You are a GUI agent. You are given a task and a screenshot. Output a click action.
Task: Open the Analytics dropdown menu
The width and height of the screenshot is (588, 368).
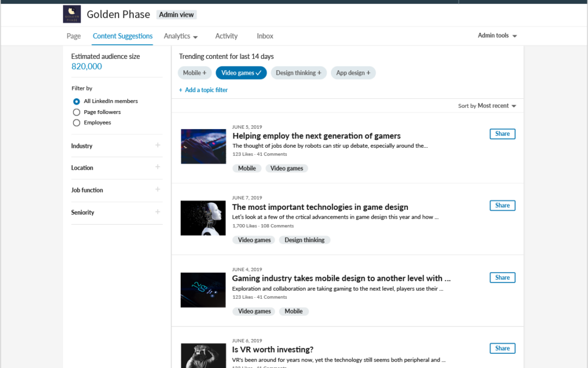(x=181, y=36)
